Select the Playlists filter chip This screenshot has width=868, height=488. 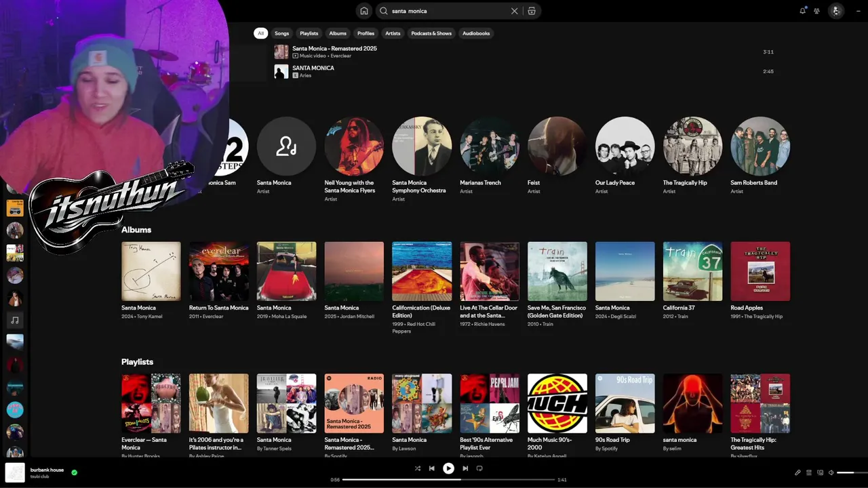309,33
